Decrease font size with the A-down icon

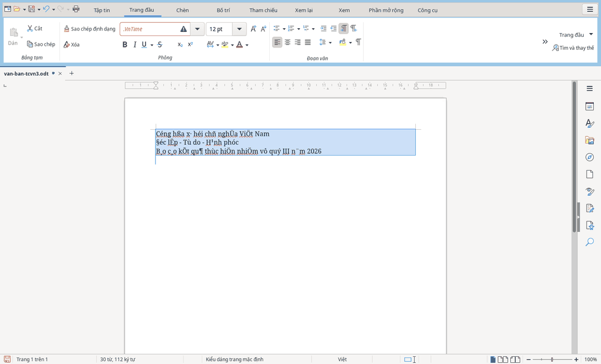[x=263, y=29]
